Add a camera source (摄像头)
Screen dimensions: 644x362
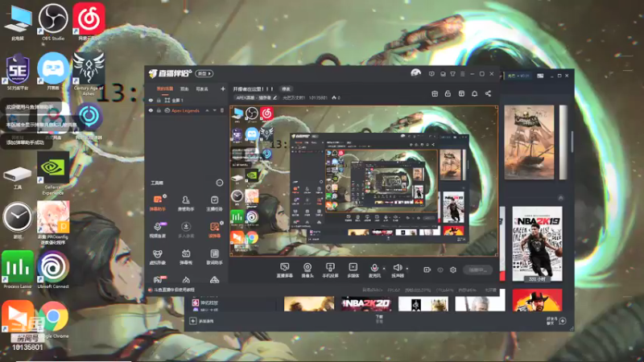[x=308, y=270]
